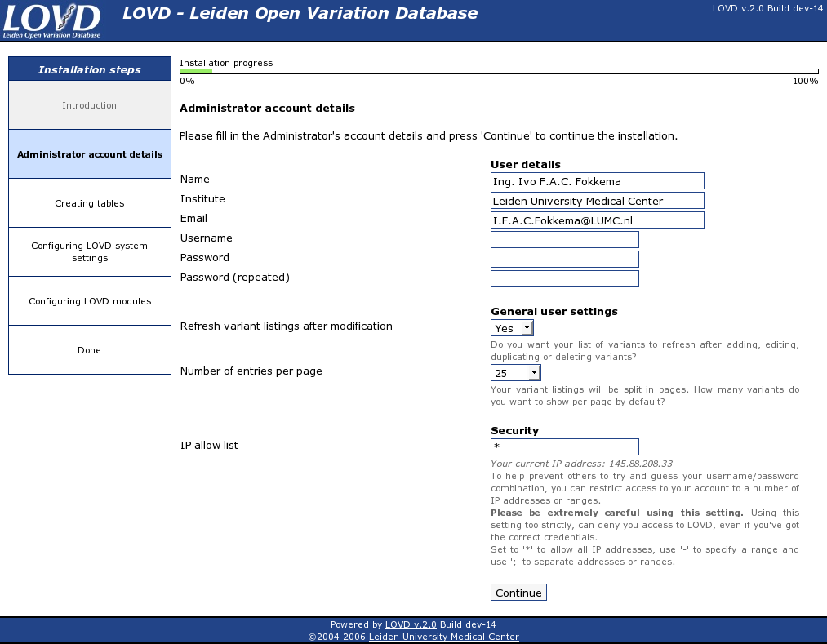The image size is (827, 644).
Task: Click the Security section heading
Action: pos(515,430)
